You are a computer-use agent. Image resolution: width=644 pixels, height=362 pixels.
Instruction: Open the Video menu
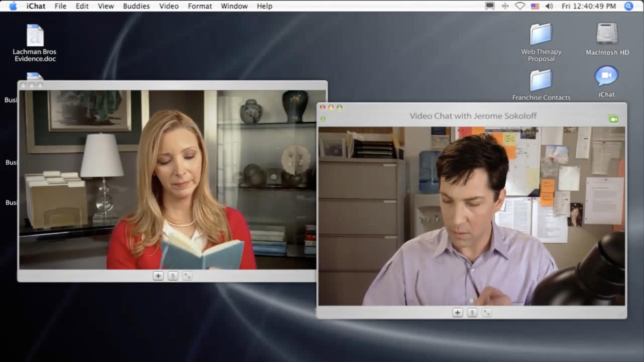(x=169, y=6)
